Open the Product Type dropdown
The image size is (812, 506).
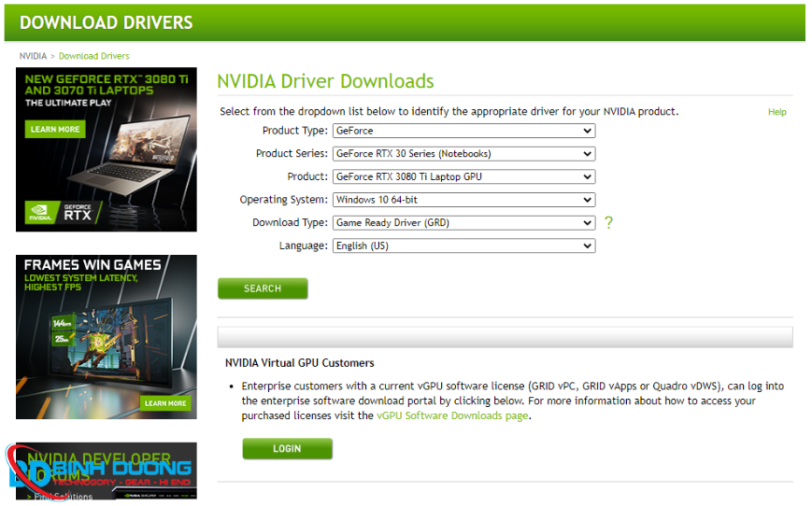coord(464,131)
